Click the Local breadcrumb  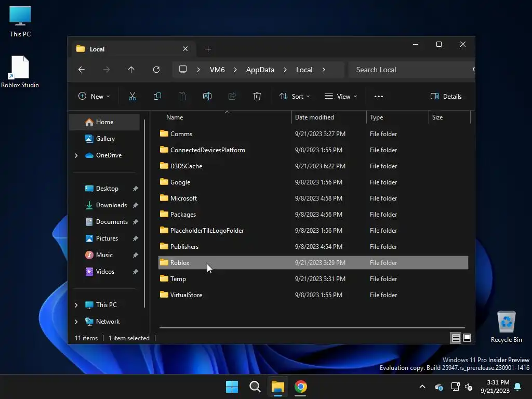pyautogui.click(x=304, y=70)
